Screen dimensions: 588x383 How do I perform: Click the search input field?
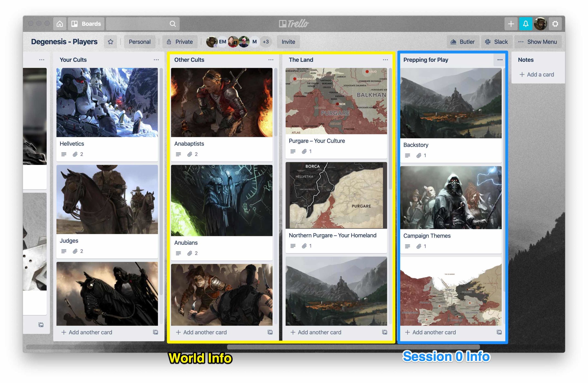[x=143, y=24]
